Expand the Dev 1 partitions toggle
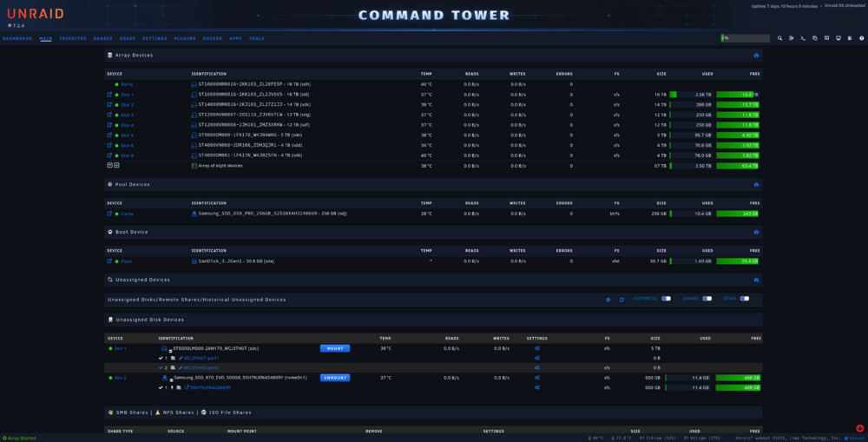Screen dimensions: 868x442 170,351
